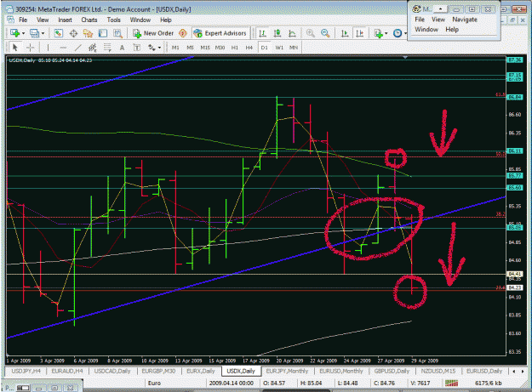This screenshot has width=532, height=392.
Task: Open the Charts menu
Action: (x=89, y=20)
